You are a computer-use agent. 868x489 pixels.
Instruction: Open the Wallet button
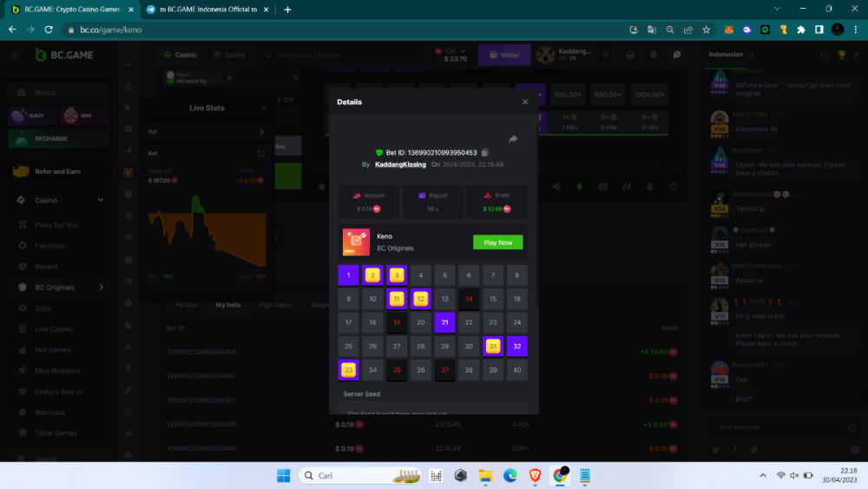point(504,55)
